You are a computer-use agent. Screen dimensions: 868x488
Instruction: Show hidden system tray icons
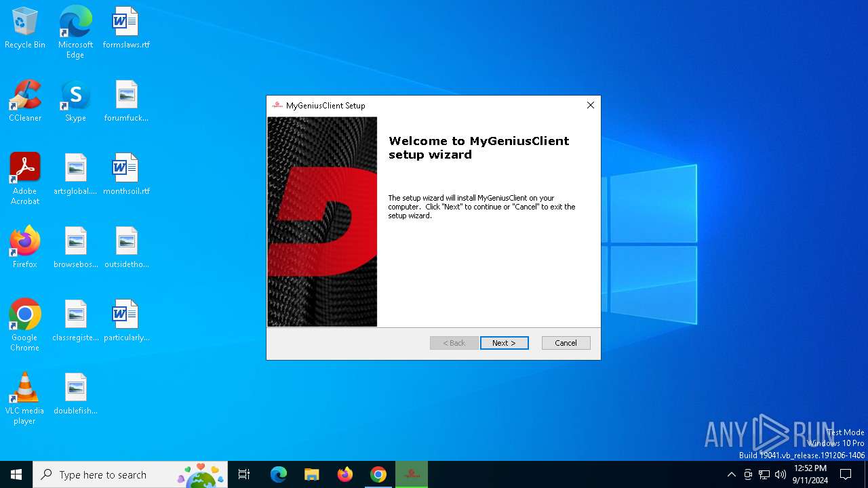coord(731,474)
